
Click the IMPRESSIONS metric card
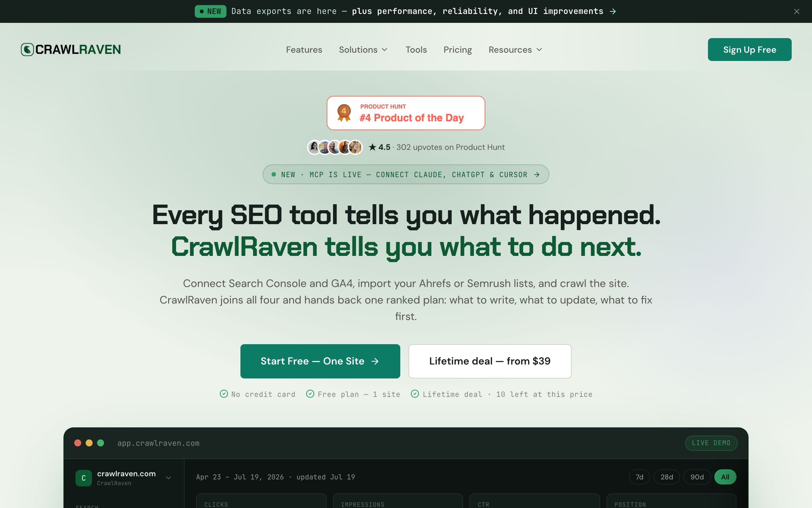(x=398, y=501)
